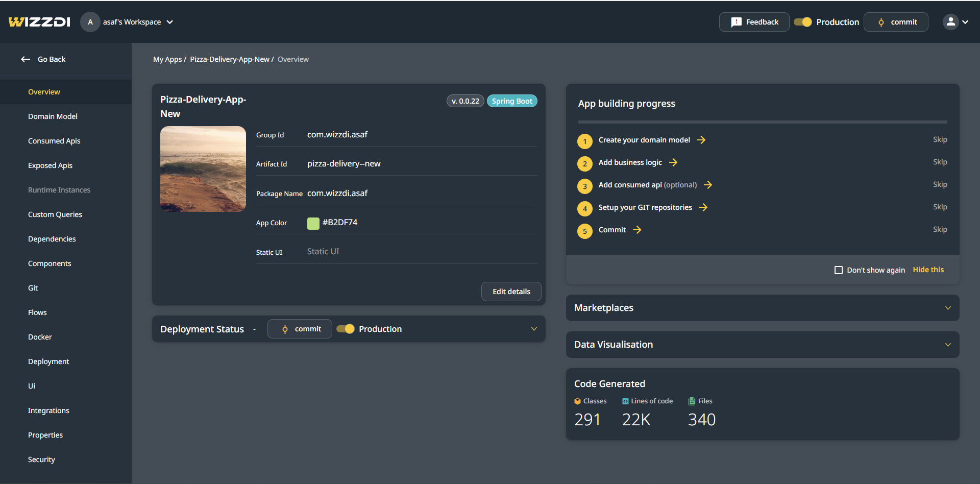
Task: Toggle Production switch in Deployment Status
Action: point(346,329)
